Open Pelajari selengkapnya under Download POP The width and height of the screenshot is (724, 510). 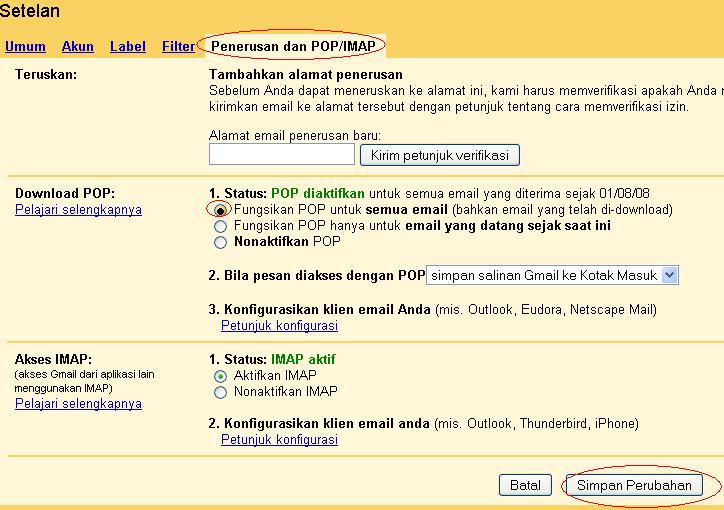[78, 210]
